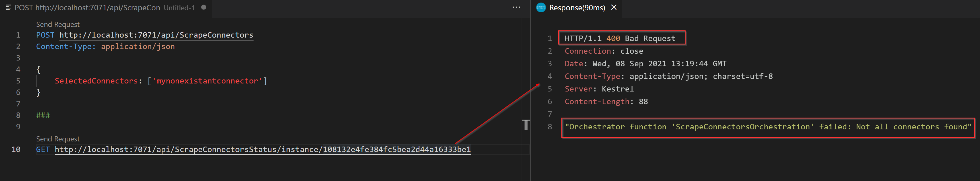Send Request for the POST ScrapeConnectors call
The image size is (980, 181).
coord(58,24)
